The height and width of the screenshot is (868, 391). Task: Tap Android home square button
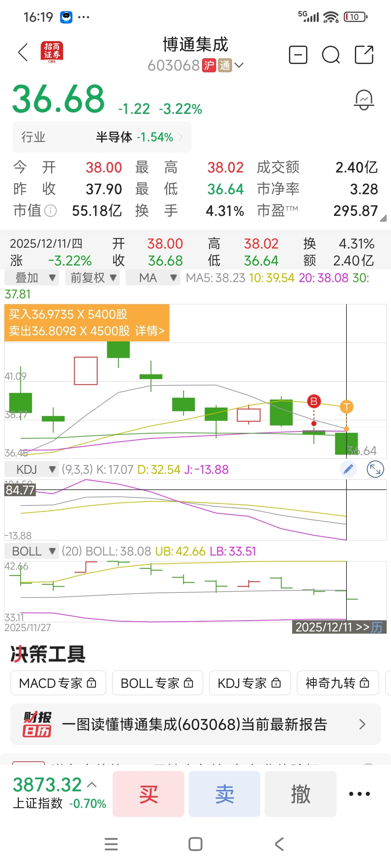[x=195, y=844]
